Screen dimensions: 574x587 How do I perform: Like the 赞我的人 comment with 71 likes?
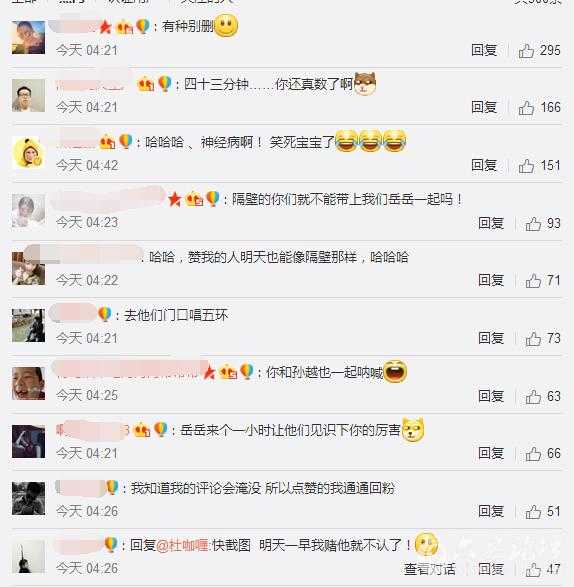(x=533, y=281)
